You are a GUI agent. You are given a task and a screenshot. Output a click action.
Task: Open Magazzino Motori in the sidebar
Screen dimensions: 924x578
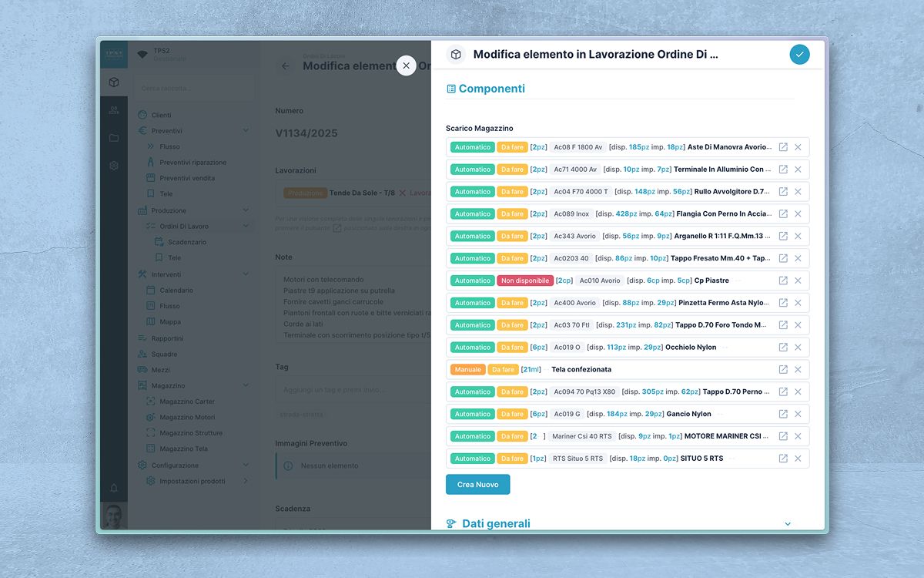coord(187,418)
